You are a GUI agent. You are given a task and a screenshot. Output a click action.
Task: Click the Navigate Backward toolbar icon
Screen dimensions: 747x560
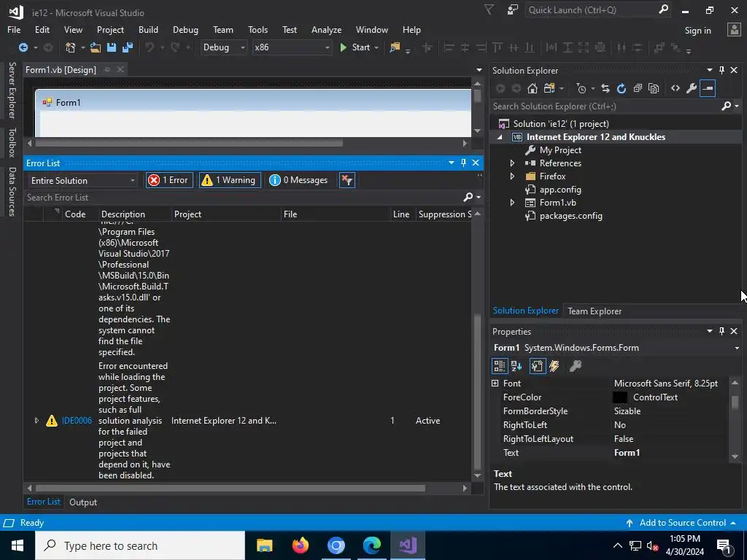(x=23, y=47)
